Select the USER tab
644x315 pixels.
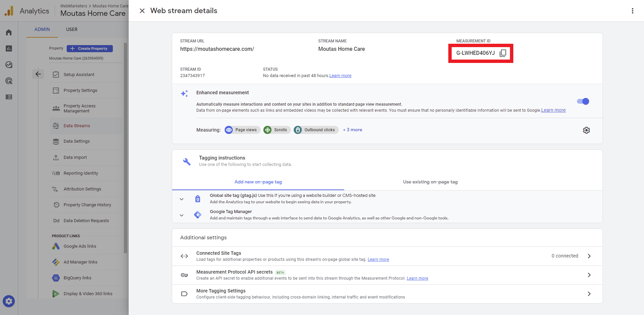(x=72, y=29)
